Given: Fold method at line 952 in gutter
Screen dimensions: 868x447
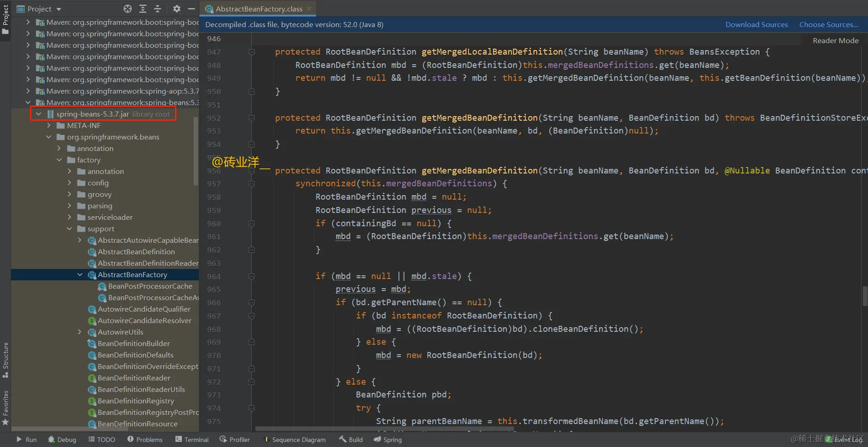Looking at the screenshot, I should (252, 118).
